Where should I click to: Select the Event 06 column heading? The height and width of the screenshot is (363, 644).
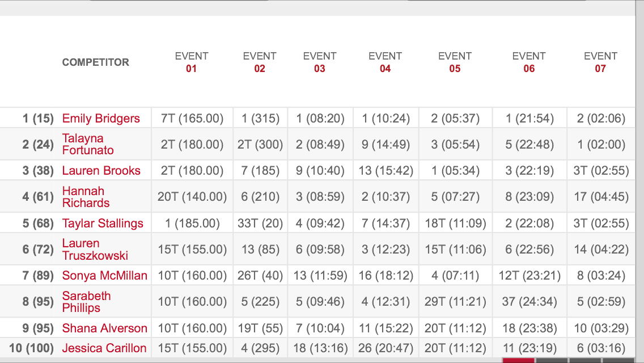[529, 62]
